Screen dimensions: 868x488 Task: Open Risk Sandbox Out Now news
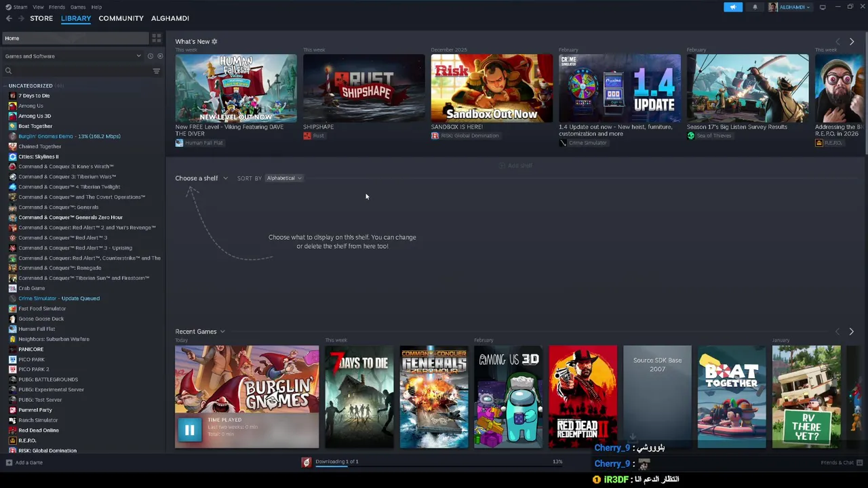point(492,88)
